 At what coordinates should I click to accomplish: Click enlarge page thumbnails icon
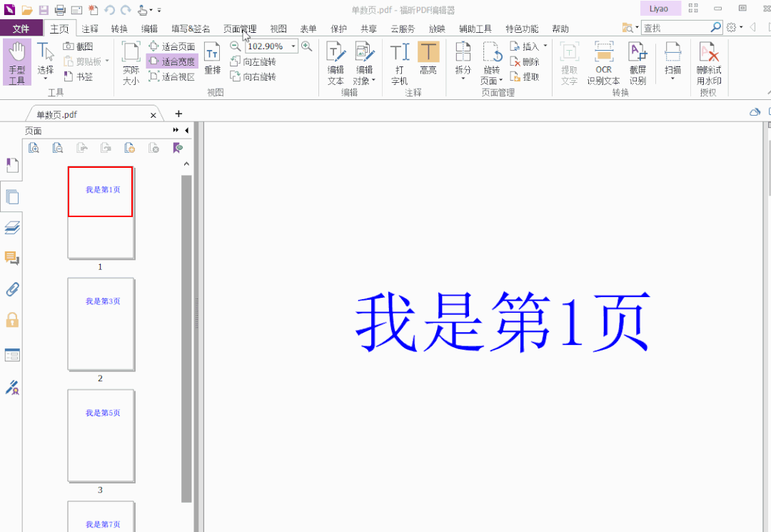click(x=34, y=148)
